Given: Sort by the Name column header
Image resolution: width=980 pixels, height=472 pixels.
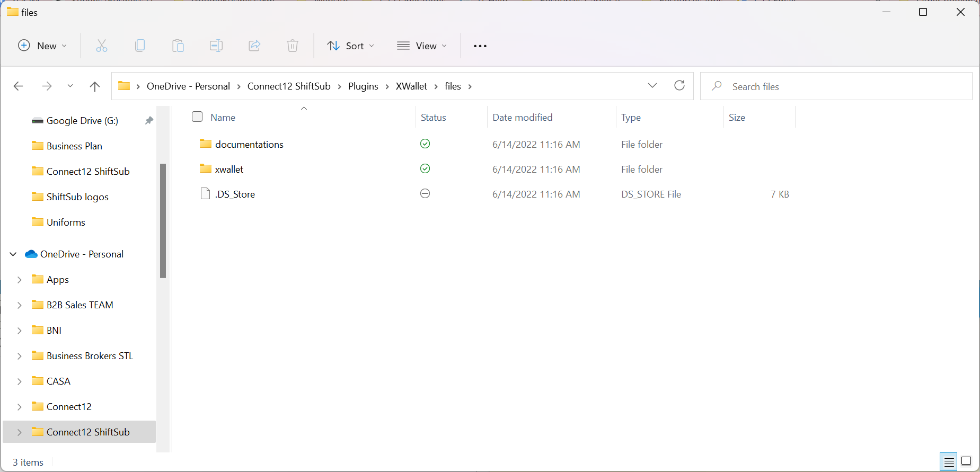Looking at the screenshot, I should point(223,118).
